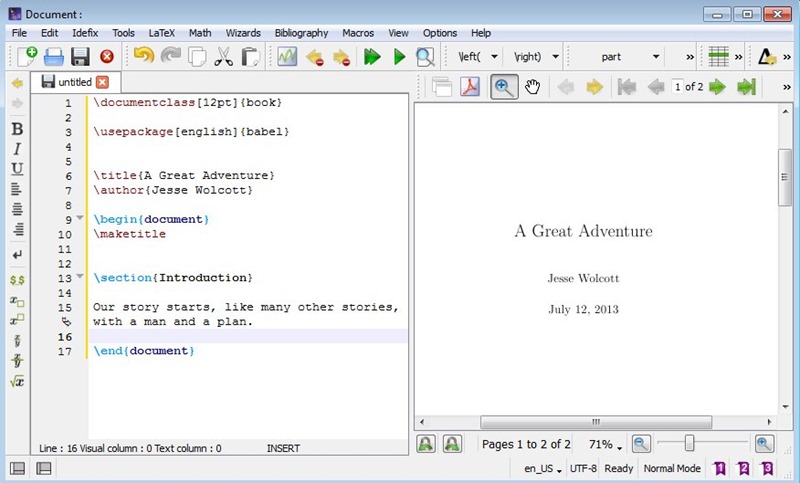800x483 pixels.
Task: Align text left via sidebar icon
Action: [16, 189]
